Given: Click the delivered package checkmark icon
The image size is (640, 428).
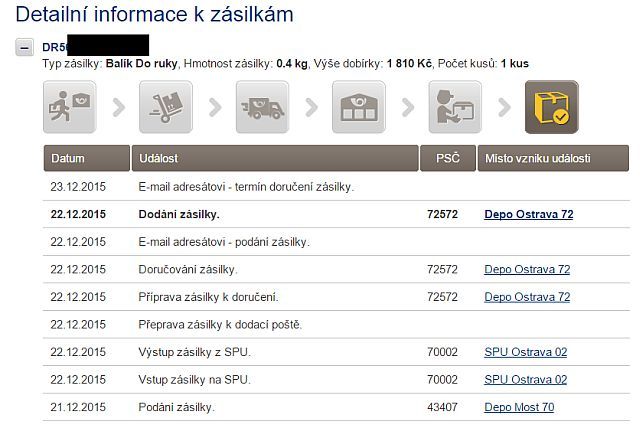Looking at the screenshot, I should point(552,107).
